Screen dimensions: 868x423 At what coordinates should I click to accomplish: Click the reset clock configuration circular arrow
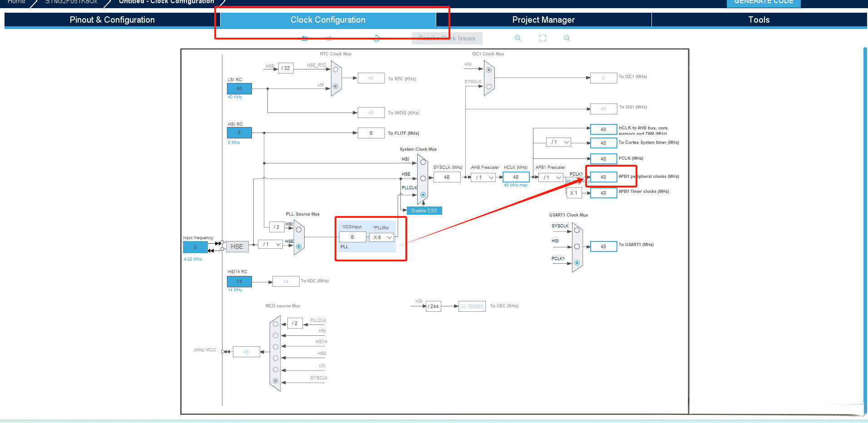point(376,38)
